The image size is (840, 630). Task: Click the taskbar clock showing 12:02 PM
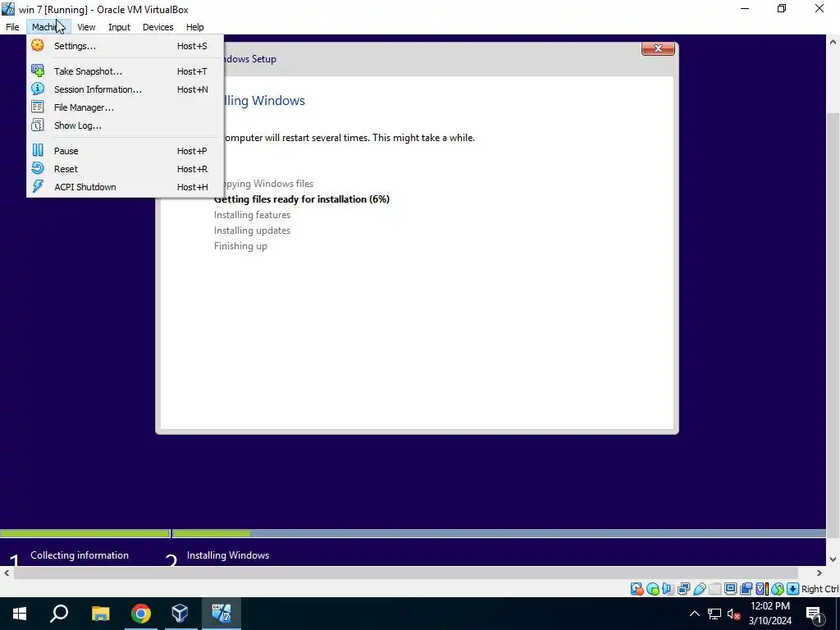coord(769,614)
